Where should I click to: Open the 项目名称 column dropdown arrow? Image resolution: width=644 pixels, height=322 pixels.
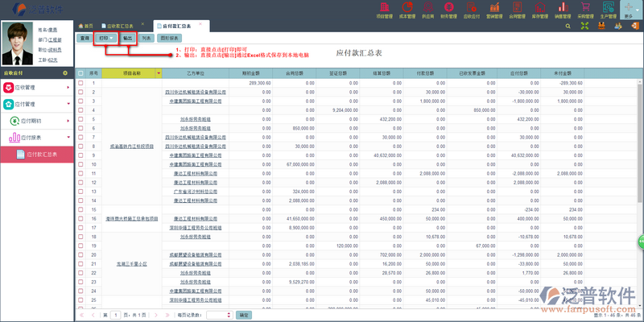(x=159, y=73)
